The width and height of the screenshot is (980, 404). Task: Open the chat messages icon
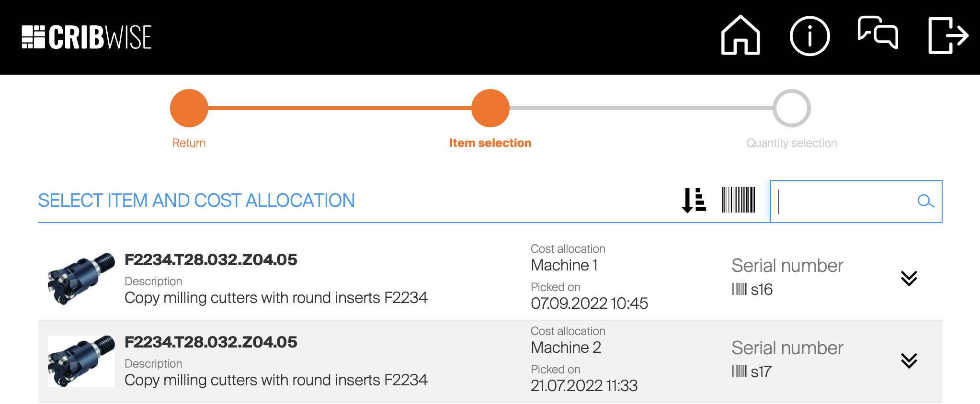pyautogui.click(x=877, y=33)
